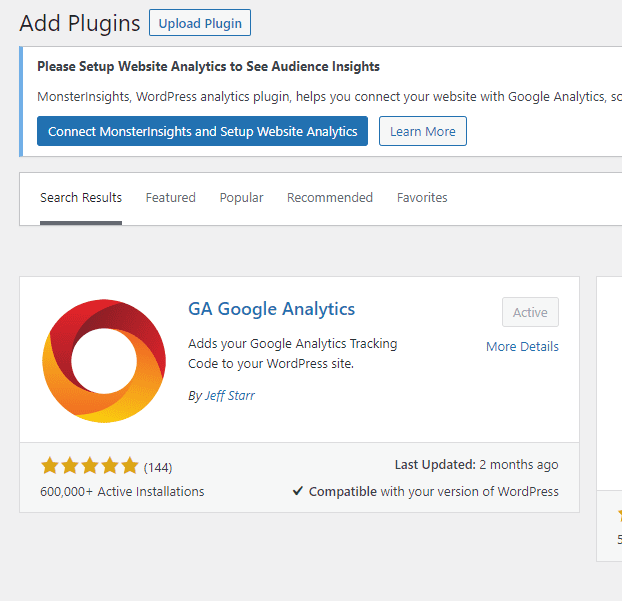Viewport: 622px width, 601px height.
Task: Click the Upload Plugin button
Action: pyautogui.click(x=200, y=23)
